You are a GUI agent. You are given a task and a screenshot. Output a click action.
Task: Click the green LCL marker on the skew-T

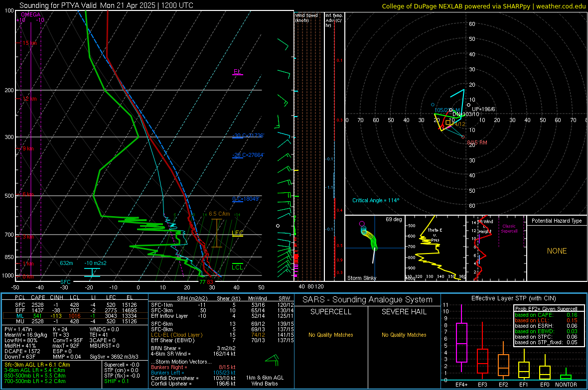(x=237, y=267)
